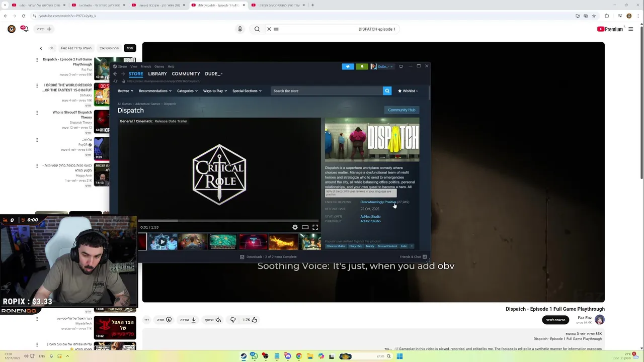Click YouTube search magnifier icon

257,29
